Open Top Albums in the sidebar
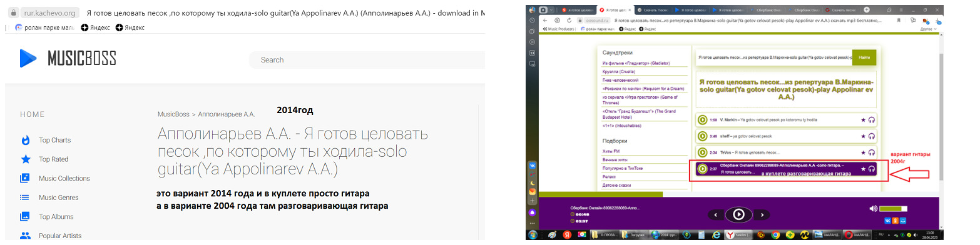This screenshot has width=980, height=245. (x=56, y=217)
